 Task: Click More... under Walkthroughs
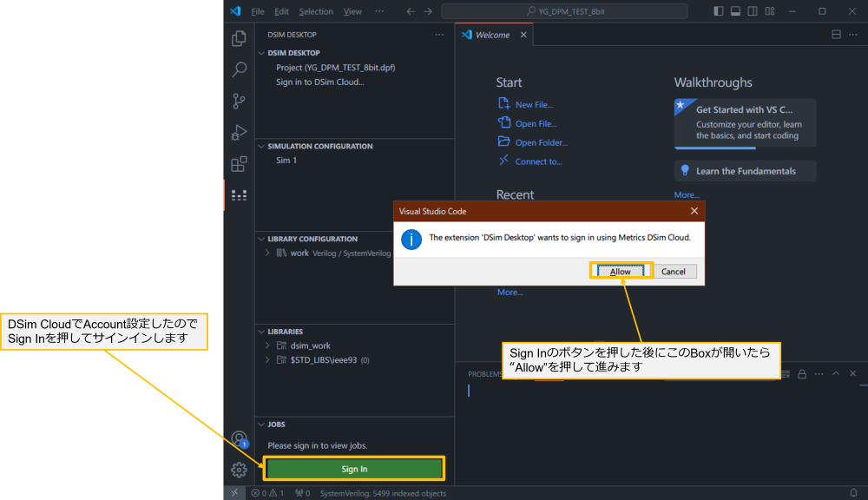click(687, 195)
